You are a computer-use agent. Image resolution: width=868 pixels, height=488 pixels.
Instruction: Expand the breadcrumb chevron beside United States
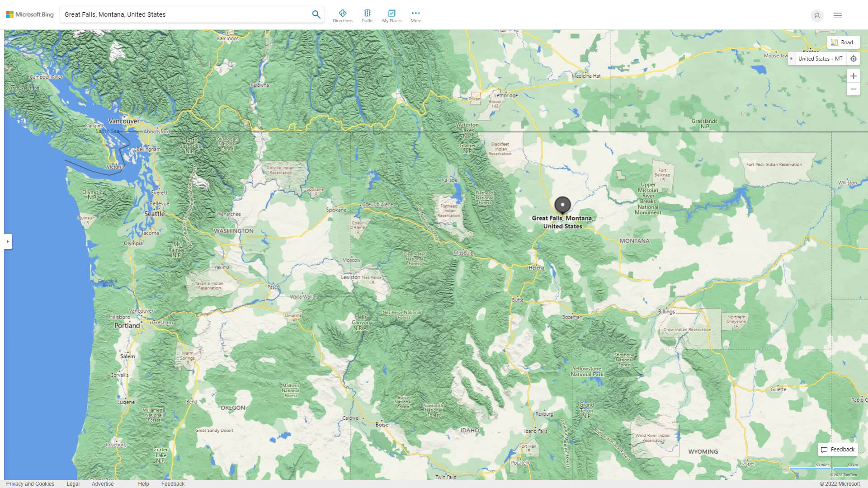[x=792, y=58]
